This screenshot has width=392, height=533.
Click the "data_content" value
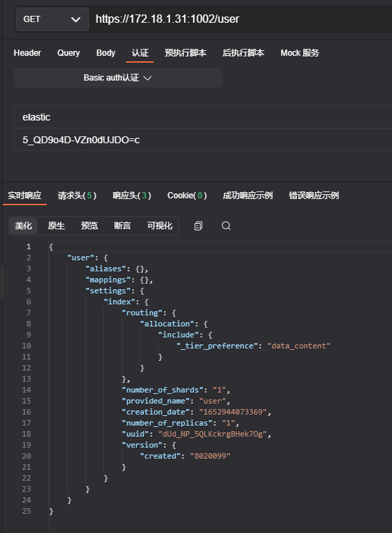(x=298, y=346)
